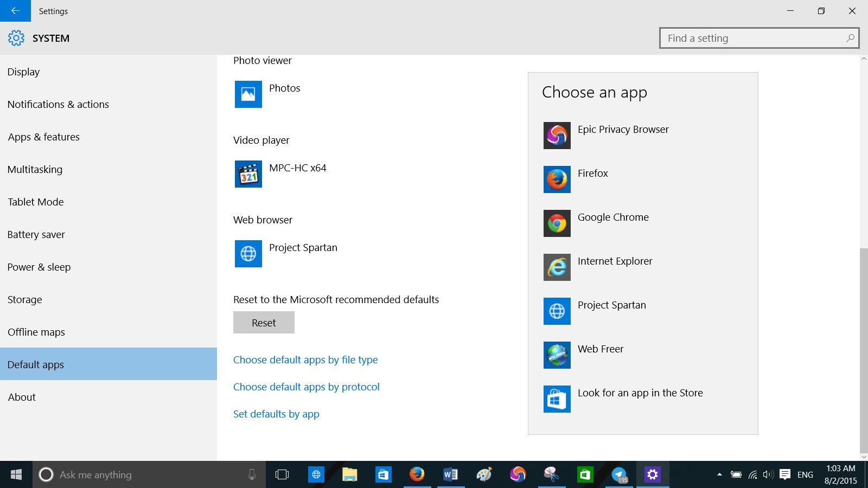
Task: Open the About page
Action: pyautogui.click(x=108, y=397)
